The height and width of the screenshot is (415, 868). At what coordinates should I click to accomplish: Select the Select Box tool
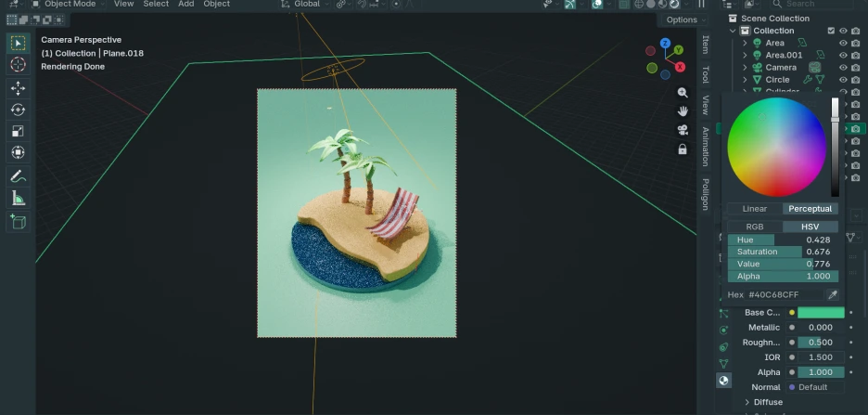tap(19, 44)
